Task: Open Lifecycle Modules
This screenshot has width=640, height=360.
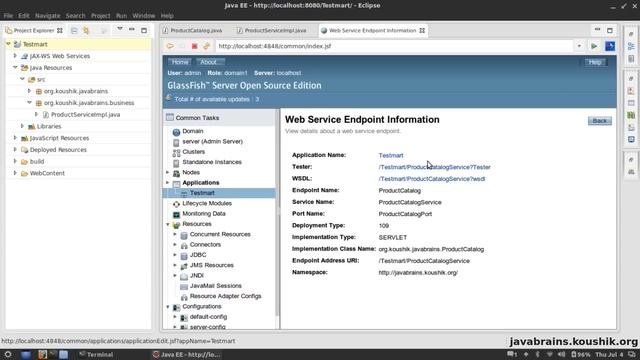Action: pyautogui.click(x=207, y=203)
